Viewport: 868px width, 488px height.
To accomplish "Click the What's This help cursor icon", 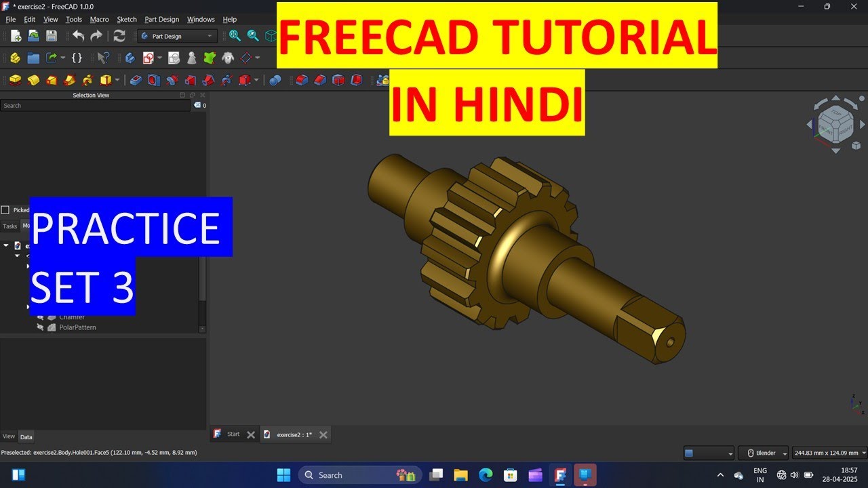I will [x=103, y=58].
